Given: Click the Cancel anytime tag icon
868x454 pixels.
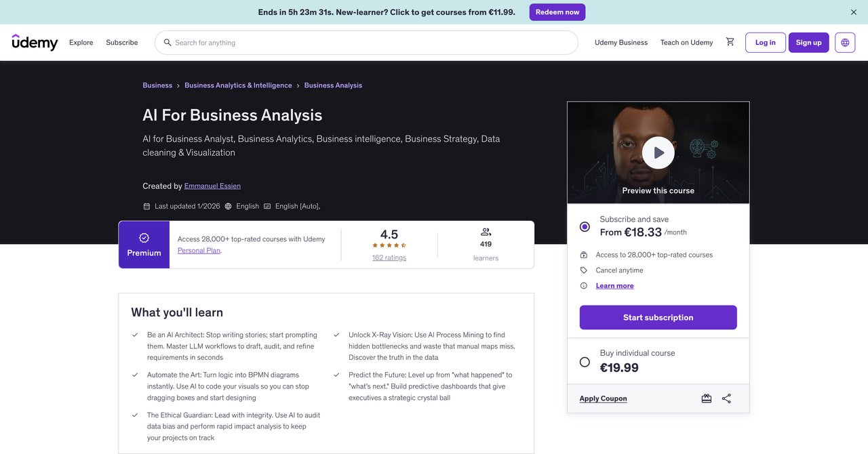Looking at the screenshot, I should 584,270.
